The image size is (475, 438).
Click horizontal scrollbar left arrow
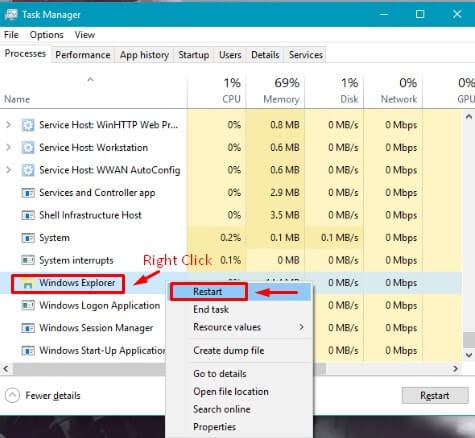pyautogui.click(x=5, y=369)
